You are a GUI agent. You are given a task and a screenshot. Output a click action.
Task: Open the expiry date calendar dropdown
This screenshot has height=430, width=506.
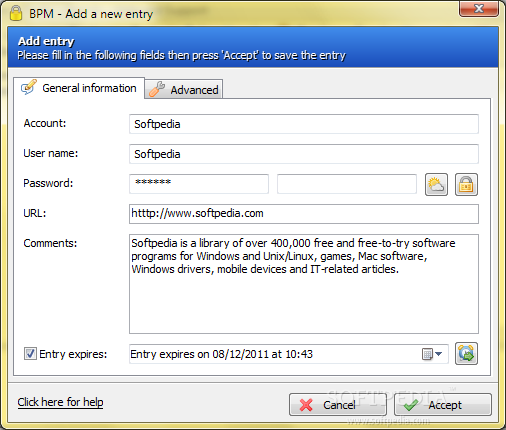[432, 354]
